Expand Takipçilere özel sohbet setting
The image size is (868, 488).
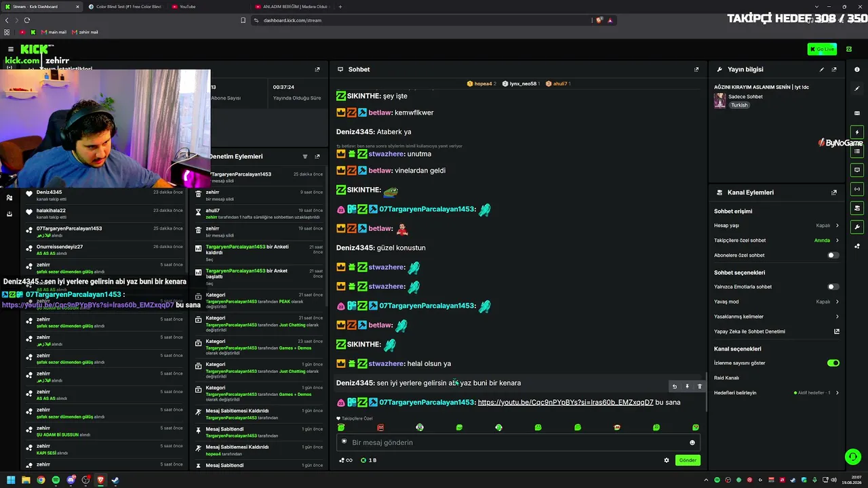pos(776,241)
